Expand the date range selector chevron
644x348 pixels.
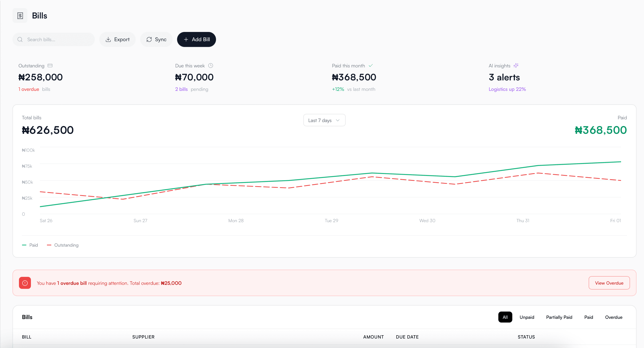click(338, 120)
